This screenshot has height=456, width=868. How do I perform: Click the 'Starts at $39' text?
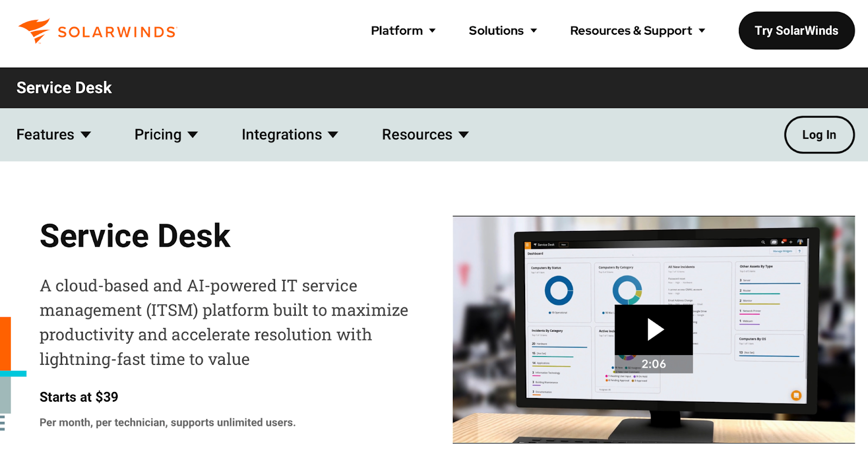(79, 397)
